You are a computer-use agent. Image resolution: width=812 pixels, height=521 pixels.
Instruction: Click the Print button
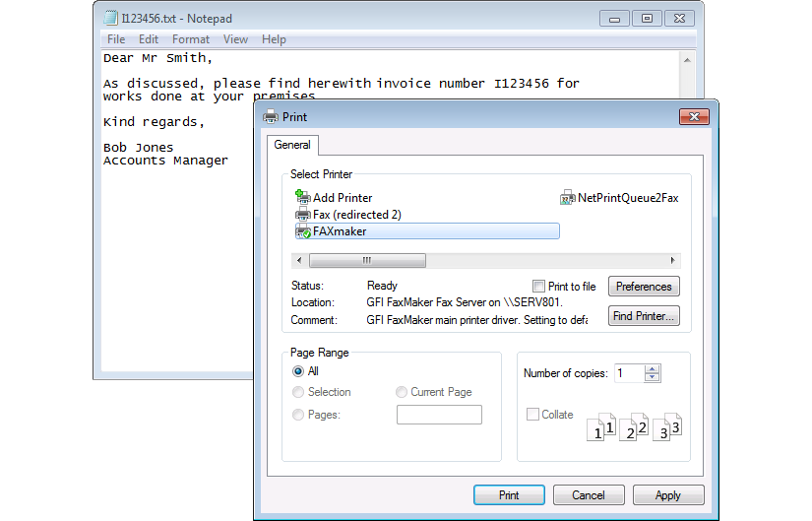509,495
